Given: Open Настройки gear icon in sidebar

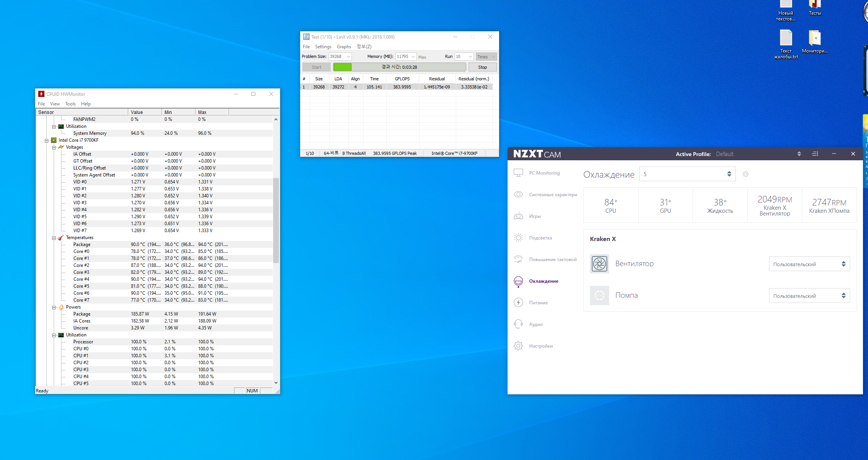Looking at the screenshot, I should [x=518, y=346].
